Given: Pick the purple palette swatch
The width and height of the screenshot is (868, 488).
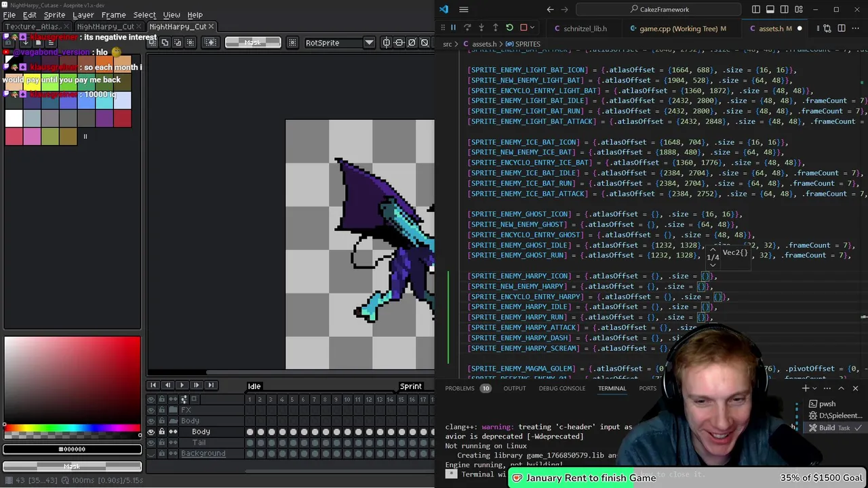Looking at the screenshot, I should point(104,118).
